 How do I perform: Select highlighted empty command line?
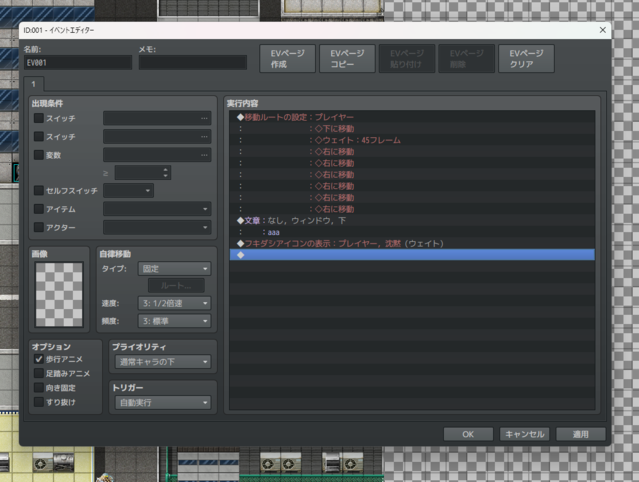(x=412, y=255)
